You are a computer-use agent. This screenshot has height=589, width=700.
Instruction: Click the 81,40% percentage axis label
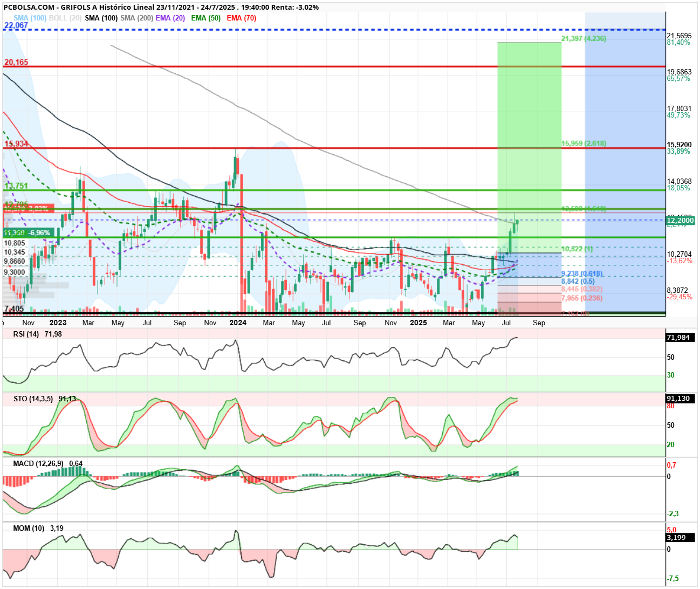click(678, 42)
